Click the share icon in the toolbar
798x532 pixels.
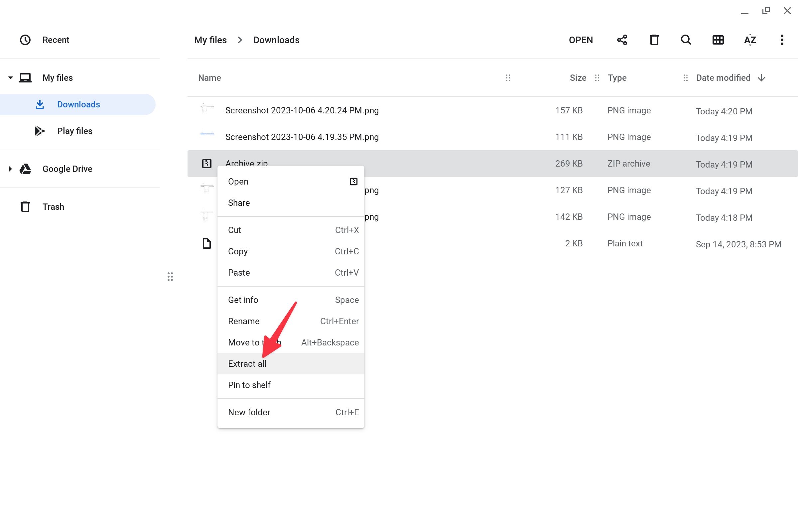tap(622, 40)
